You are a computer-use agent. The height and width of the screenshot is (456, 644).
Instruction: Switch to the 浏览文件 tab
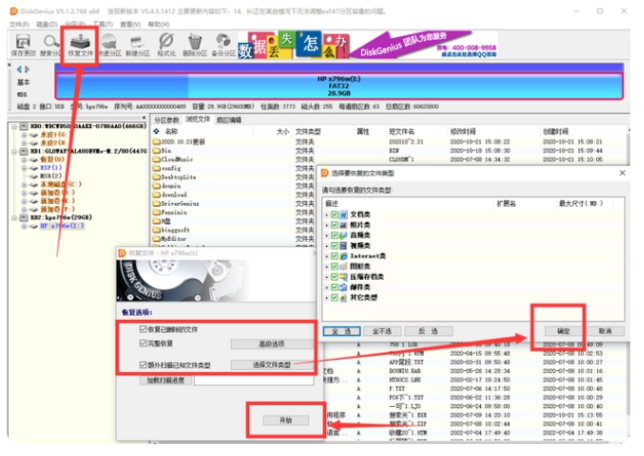[198, 120]
